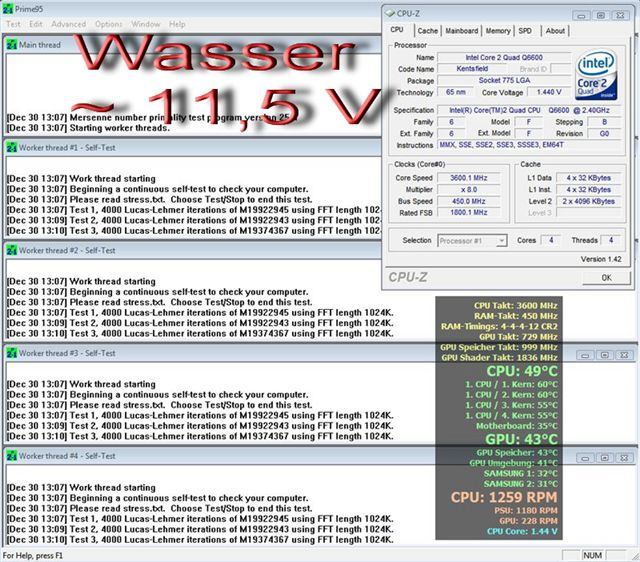Minimize the Worker thread #4 window

pyautogui.click(x=585, y=458)
